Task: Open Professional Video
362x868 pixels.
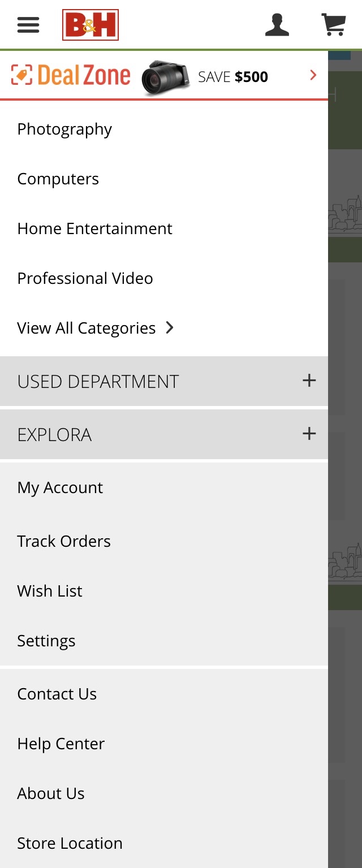Action: [x=85, y=278]
